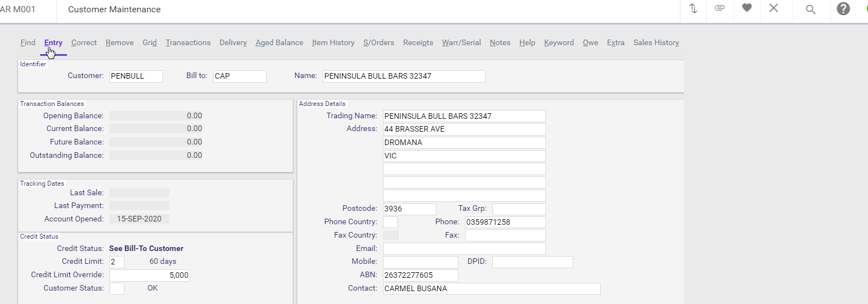Open Notes menu option
Image resolution: width=868 pixels, height=304 pixels.
(x=500, y=42)
